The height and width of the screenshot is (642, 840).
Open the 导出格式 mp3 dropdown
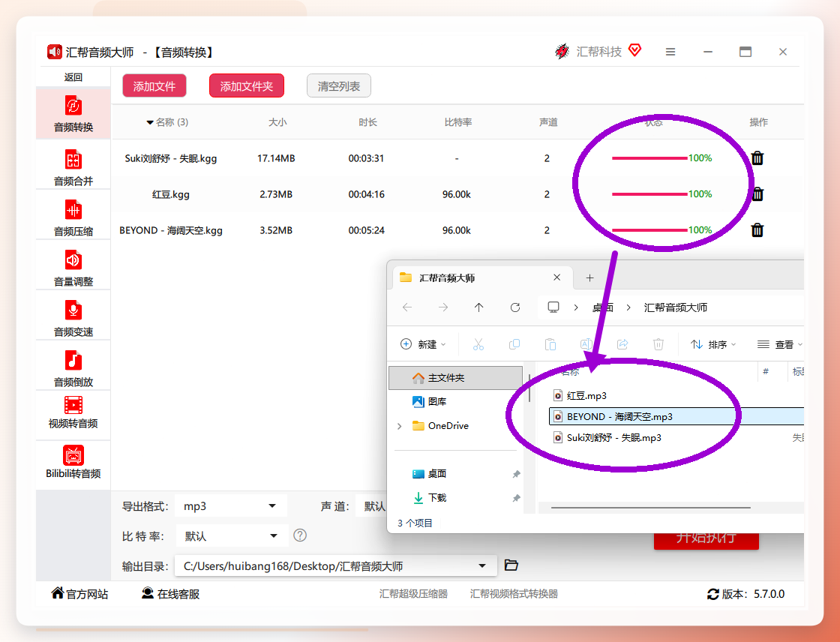coord(231,506)
